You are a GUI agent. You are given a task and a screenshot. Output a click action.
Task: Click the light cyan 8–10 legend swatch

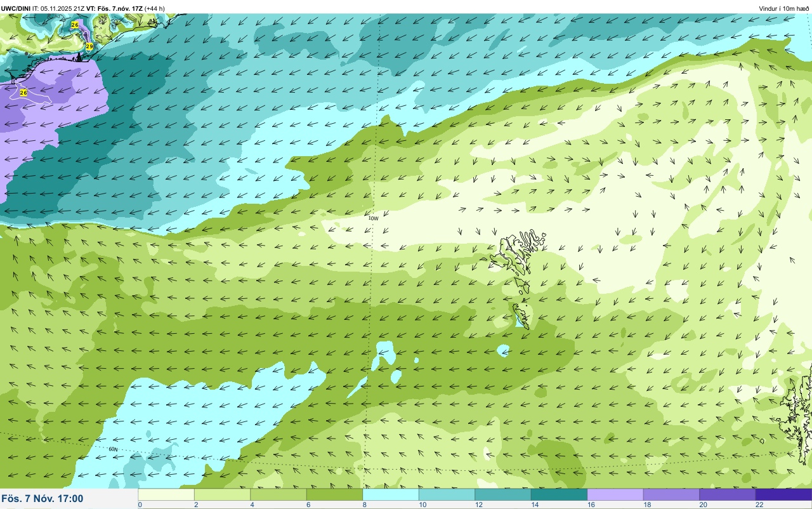[x=391, y=494]
